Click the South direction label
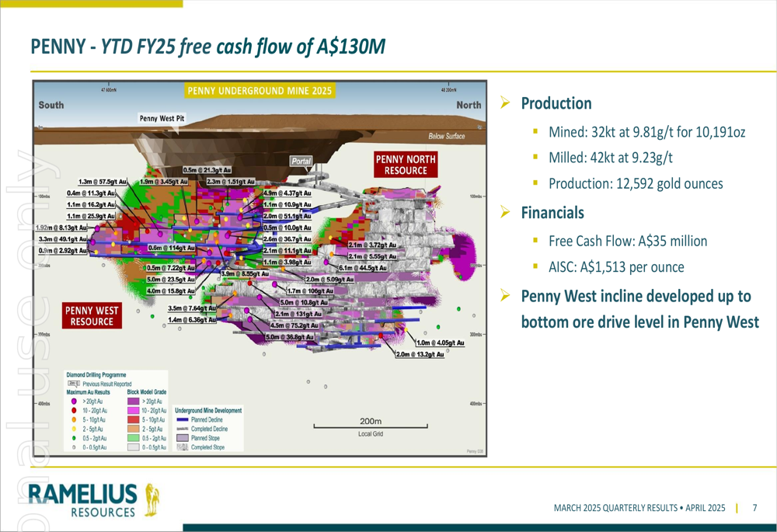777x532 pixels. [51, 105]
